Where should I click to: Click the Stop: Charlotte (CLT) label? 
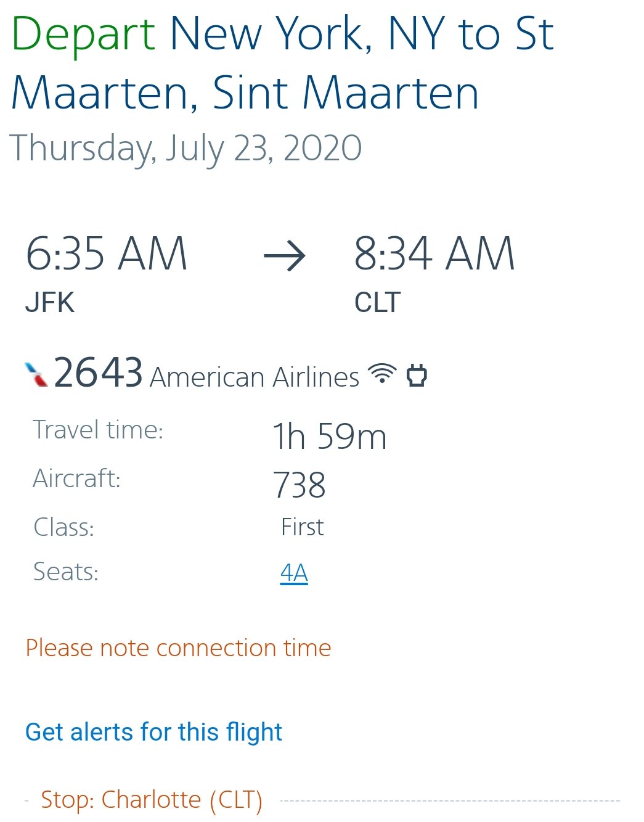[x=152, y=800]
